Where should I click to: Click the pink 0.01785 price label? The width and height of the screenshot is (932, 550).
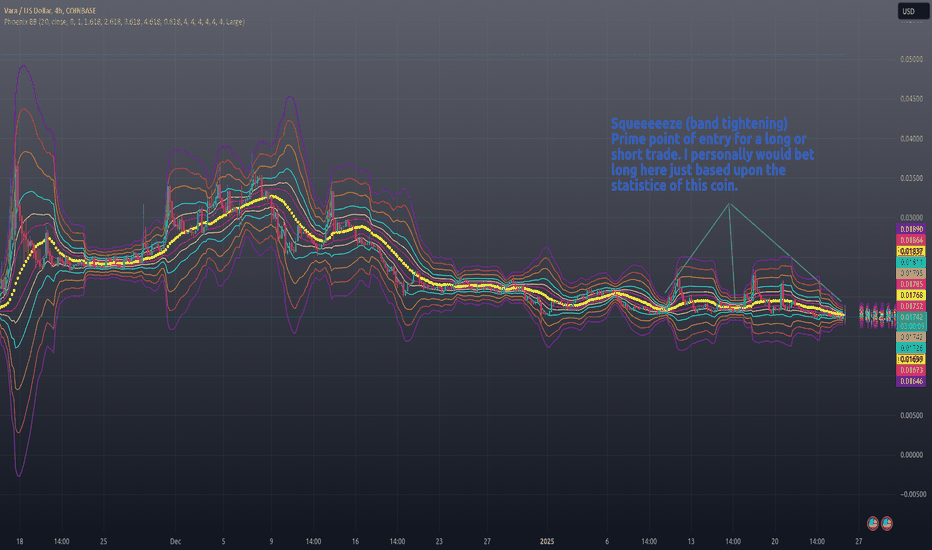[x=911, y=284]
